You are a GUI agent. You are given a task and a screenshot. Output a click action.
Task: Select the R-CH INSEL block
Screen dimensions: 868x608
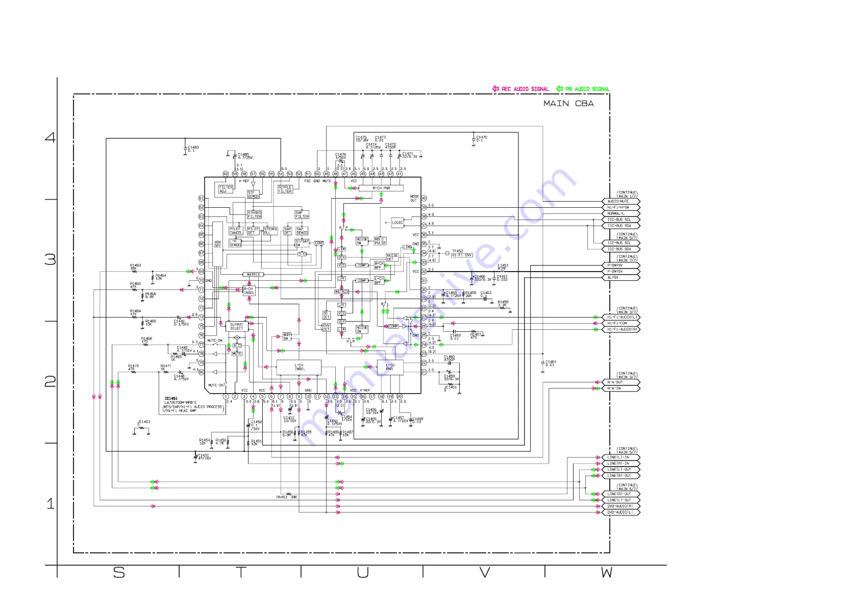coord(249,291)
